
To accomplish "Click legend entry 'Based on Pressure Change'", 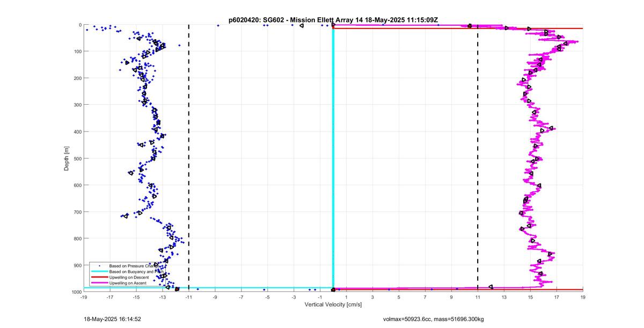I will [x=134, y=266].
